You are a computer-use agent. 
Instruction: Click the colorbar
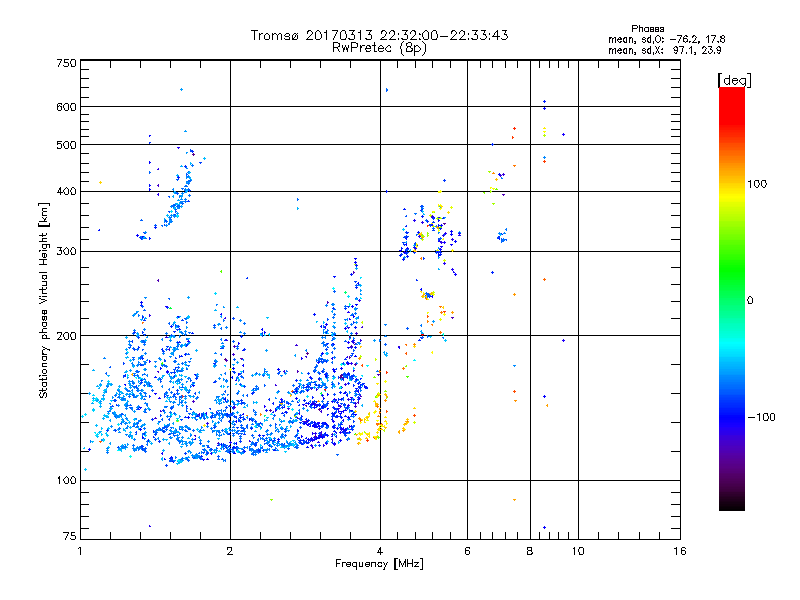[x=732, y=298]
